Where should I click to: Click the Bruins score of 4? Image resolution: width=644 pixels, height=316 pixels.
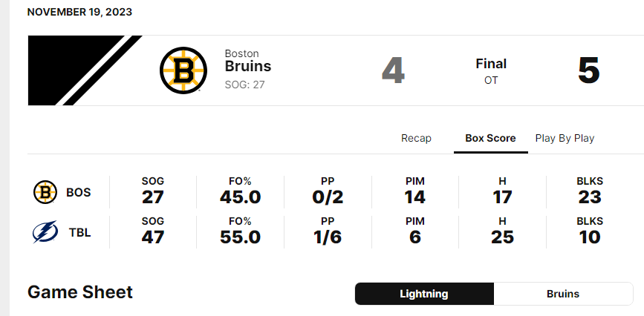pyautogui.click(x=393, y=71)
